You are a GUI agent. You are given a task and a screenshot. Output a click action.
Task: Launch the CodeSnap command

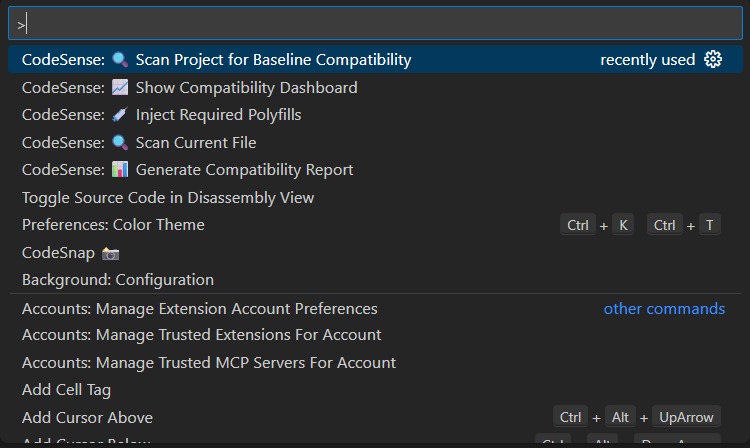375,252
